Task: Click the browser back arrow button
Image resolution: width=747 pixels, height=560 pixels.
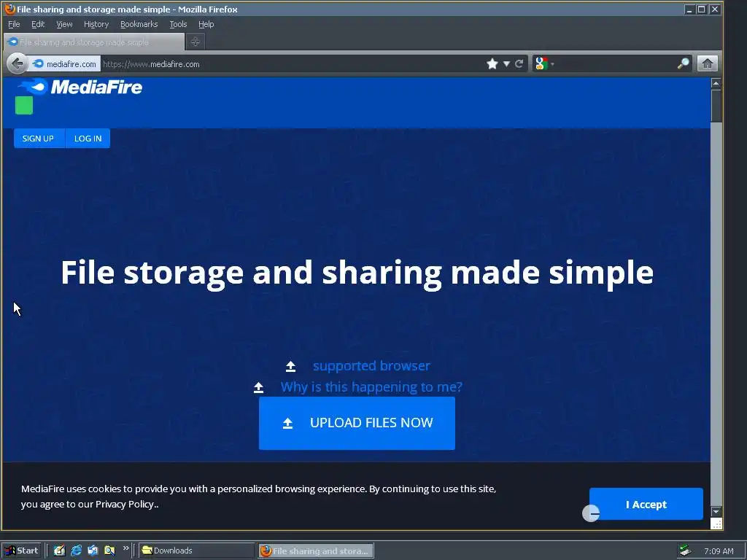Action: tap(18, 63)
